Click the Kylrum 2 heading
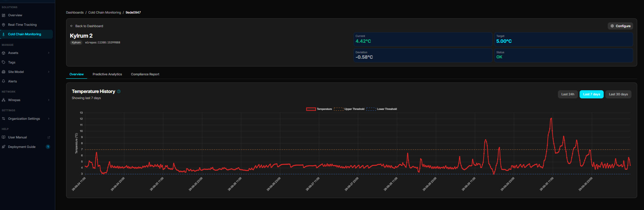Image resolution: width=644 pixels, height=210 pixels. coord(81,36)
